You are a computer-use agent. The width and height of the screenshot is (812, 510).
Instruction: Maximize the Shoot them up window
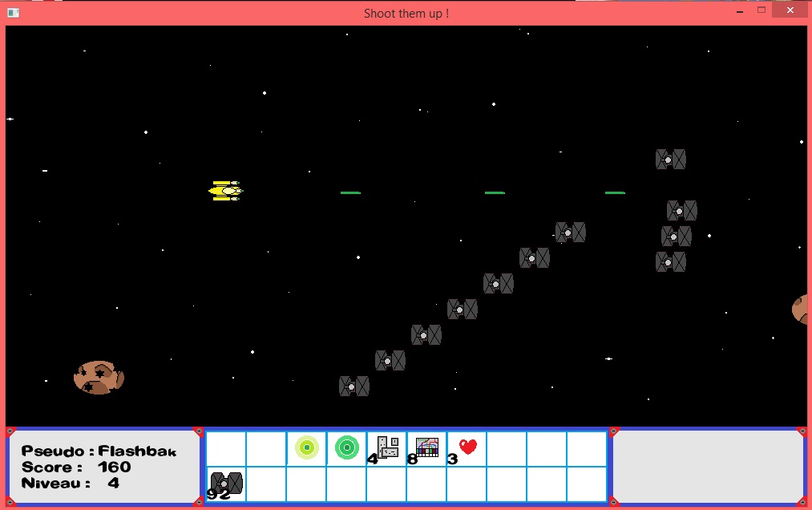tap(762, 10)
